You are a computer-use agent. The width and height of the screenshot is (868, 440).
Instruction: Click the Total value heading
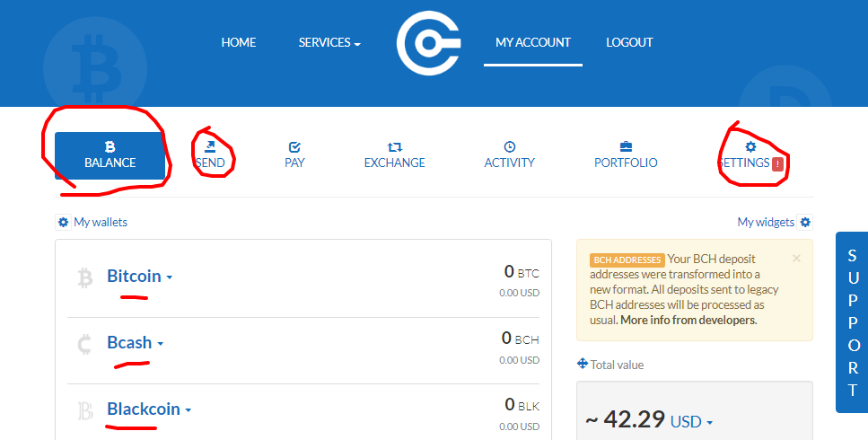[617, 365]
